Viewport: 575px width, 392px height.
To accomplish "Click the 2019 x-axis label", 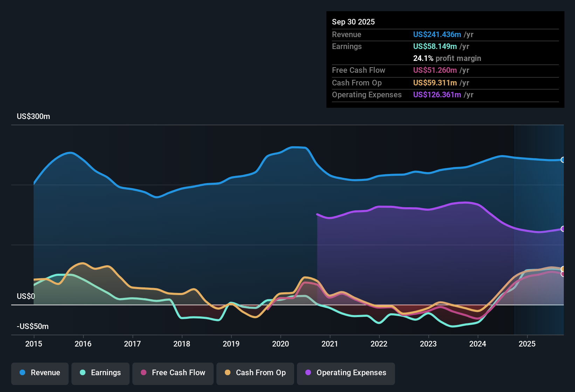I will (x=231, y=344).
